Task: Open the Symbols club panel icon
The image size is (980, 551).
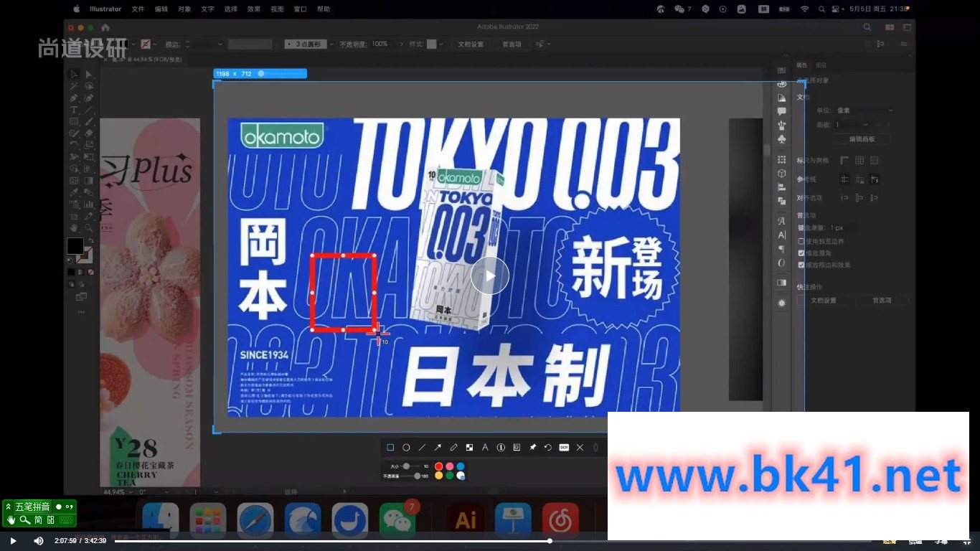Action: [x=782, y=138]
